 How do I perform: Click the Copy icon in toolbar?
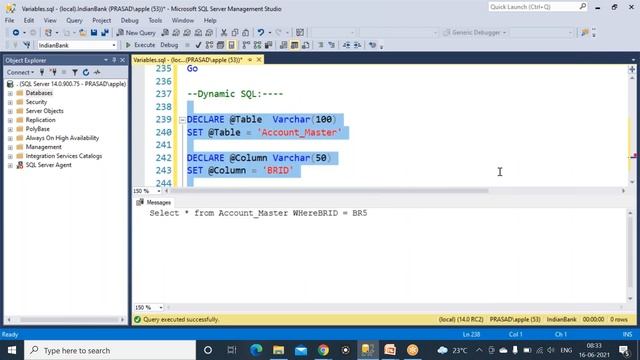click(235, 33)
